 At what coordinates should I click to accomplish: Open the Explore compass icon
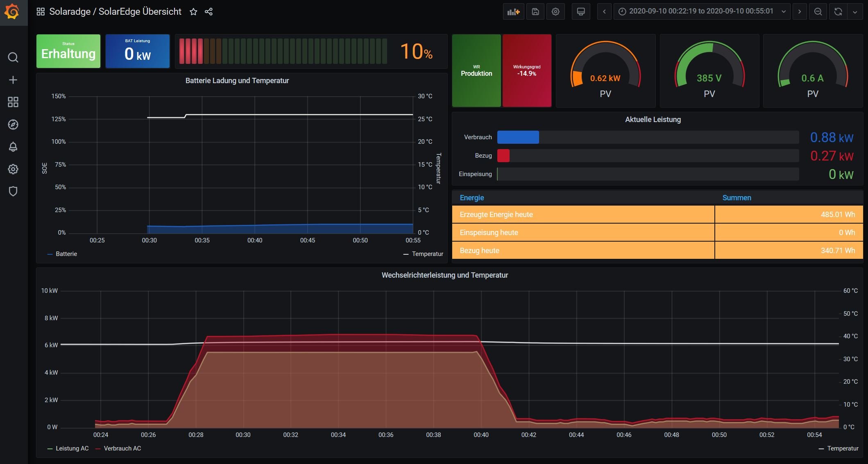tap(13, 124)
